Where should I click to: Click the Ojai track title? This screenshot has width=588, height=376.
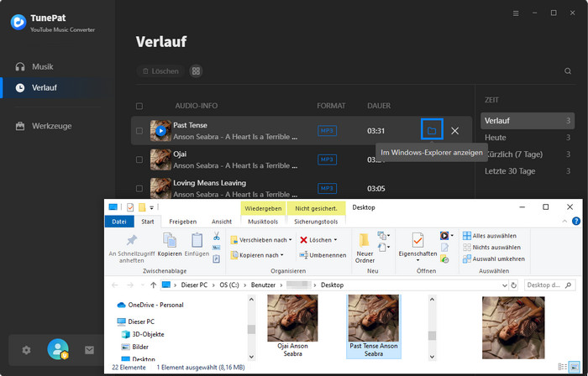pyautogui.click(x=180, y=154)
